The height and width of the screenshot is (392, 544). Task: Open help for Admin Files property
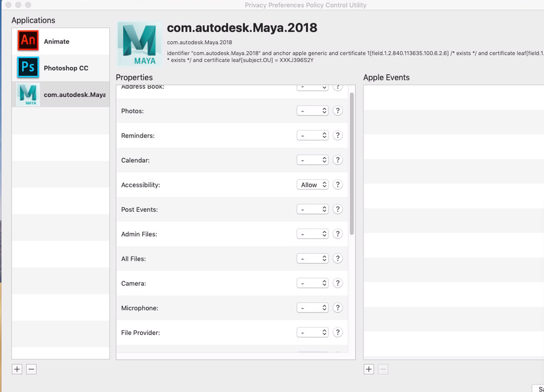[x=338, y=234]
